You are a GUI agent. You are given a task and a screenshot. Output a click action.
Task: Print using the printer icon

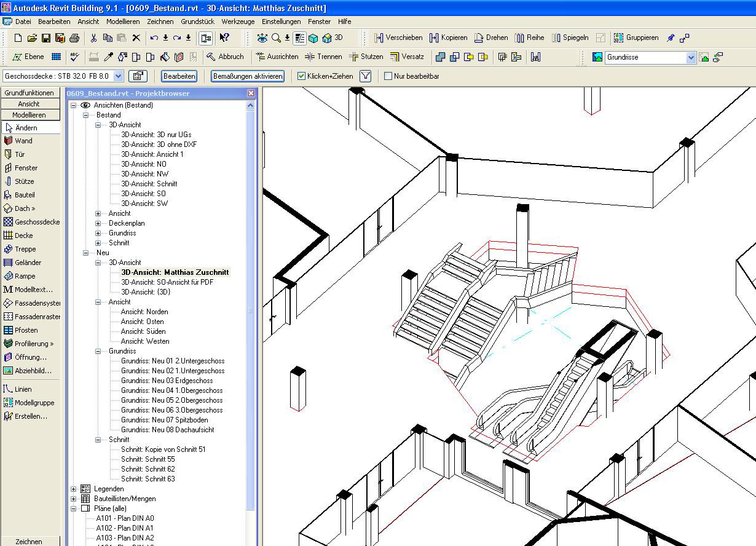tap(74, 38)
